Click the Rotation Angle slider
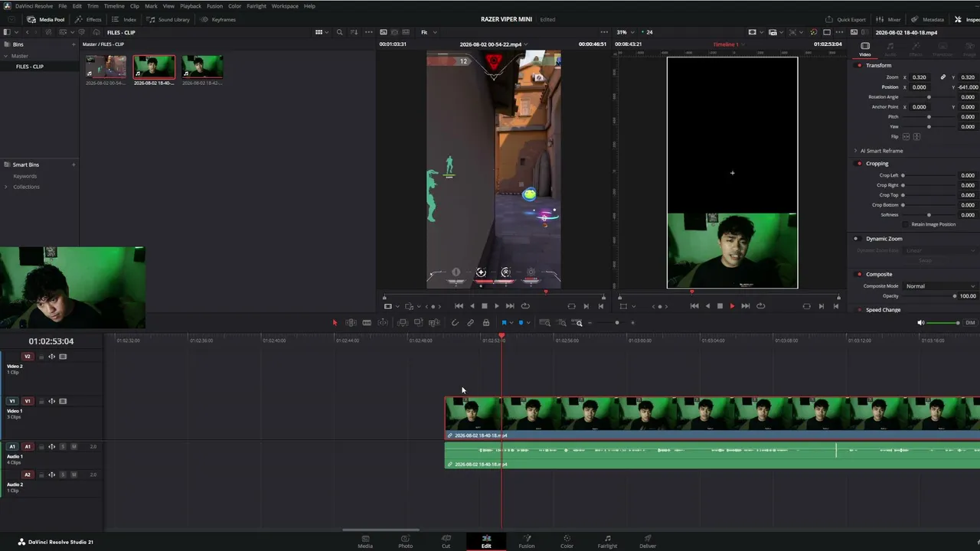Image resolution: width=980 pixels, height=551 pixels. (929, 97)
